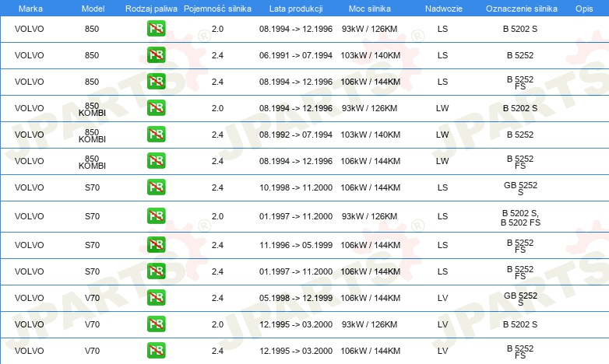Click the fuel icon for the 850 LS B 5252 FS row
Viewport: 609px width, 364px height.
click(x=156, y=81)
